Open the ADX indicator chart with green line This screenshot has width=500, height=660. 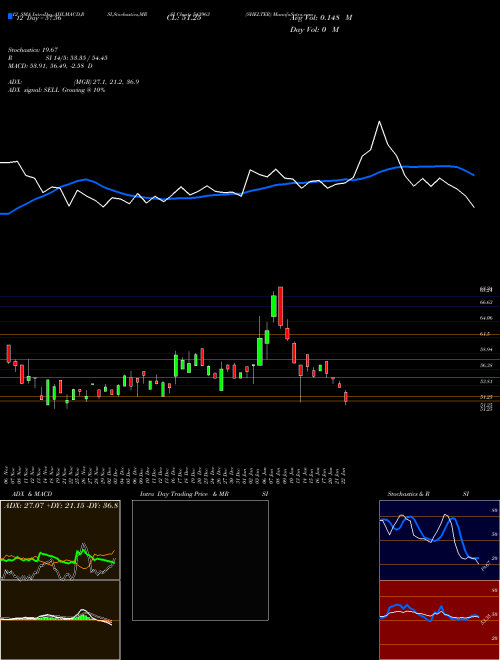point(60,540)
